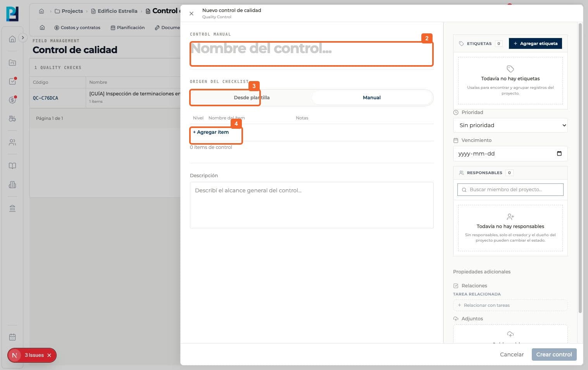This screenshot has width=588, height=370.
Task: Click Agregar etiqueta button
Action: pos(535,43)
